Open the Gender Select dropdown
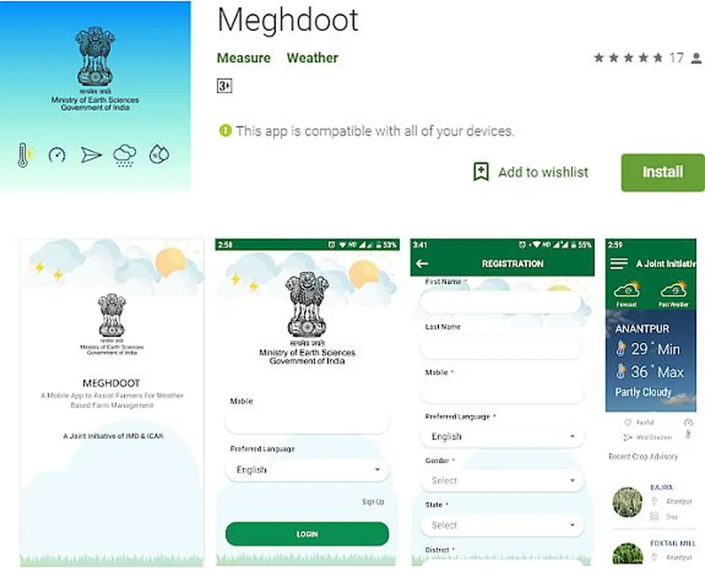Image resolution: width=705 pixels, height=588 pixels. (502, 481)
